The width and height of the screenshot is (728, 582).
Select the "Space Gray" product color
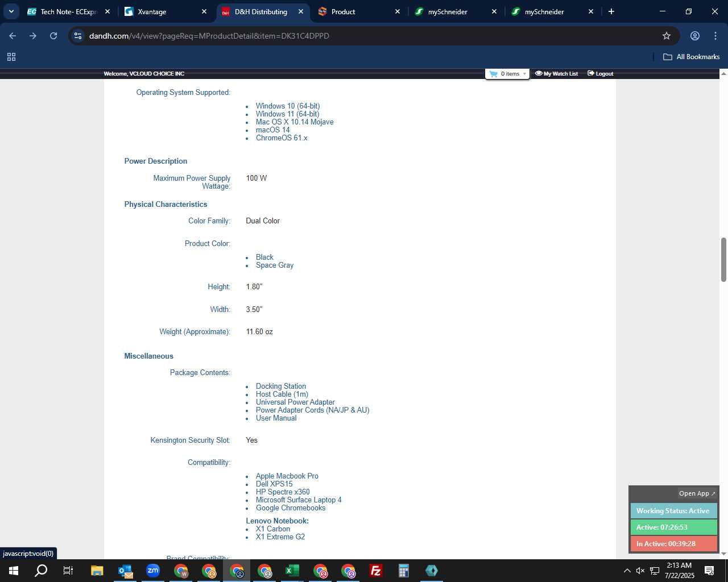coord(275,265)
